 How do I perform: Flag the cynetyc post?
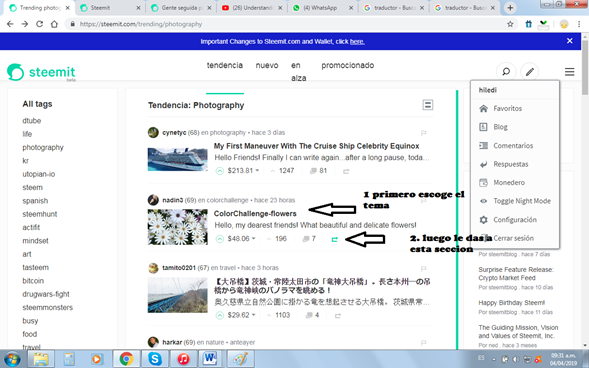click(x=423, y=133)
